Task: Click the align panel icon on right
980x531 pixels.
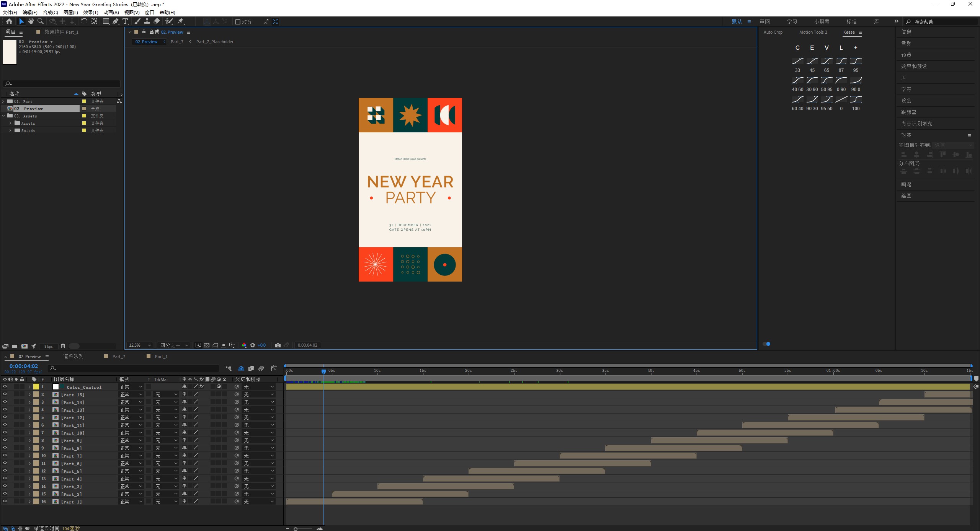Action: 905,135
